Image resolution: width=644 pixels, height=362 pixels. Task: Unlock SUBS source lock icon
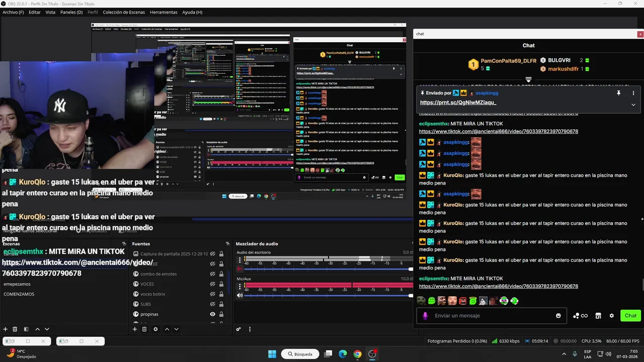click(x=221, y=304)
